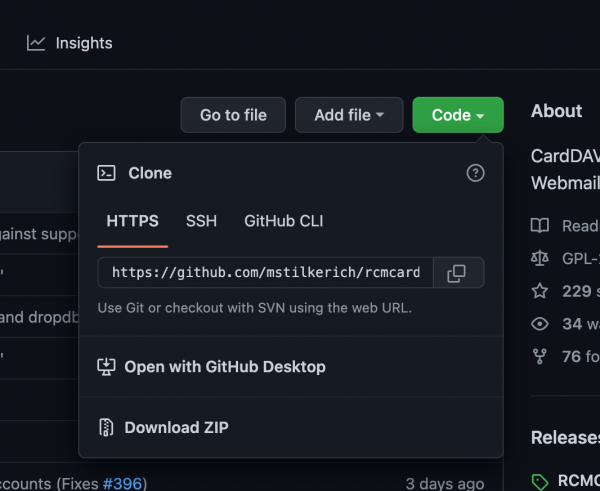This screenshot has height=491, width=600.
Task: Switch to the SSH clone tab
Action: 201,221
